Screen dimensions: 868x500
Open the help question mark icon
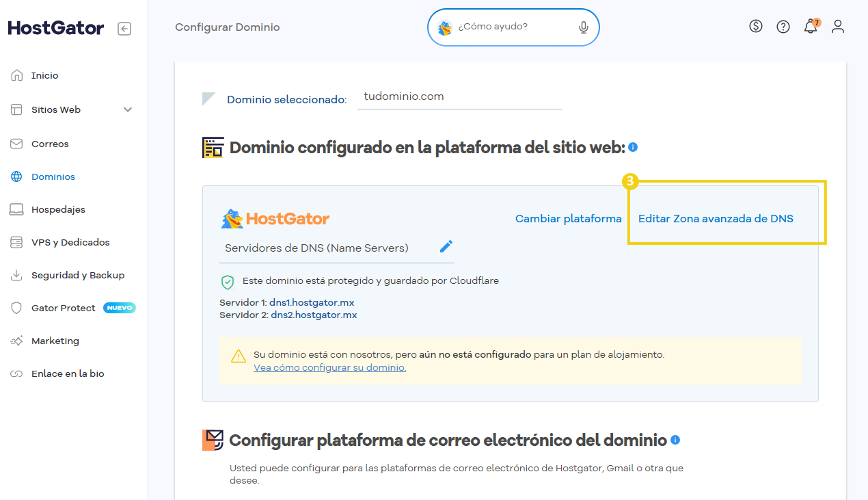pyautogui.click(x=783, y=27)
